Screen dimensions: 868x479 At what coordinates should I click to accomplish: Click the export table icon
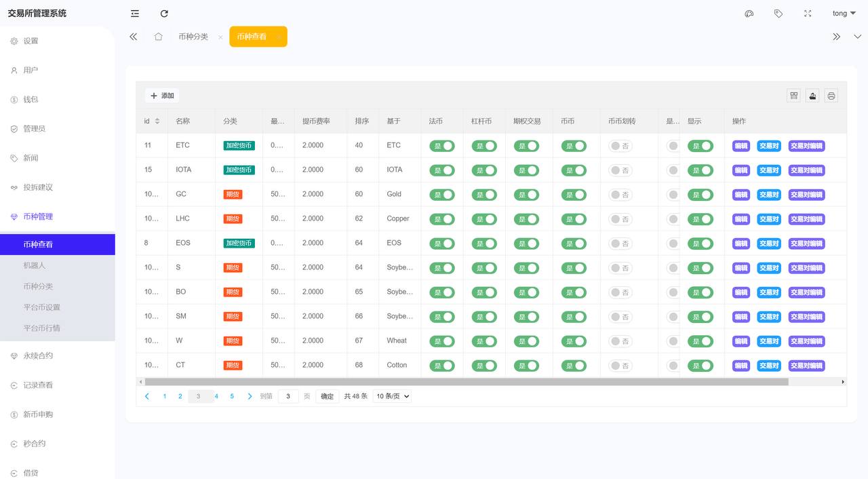click(x=812, y=96)
